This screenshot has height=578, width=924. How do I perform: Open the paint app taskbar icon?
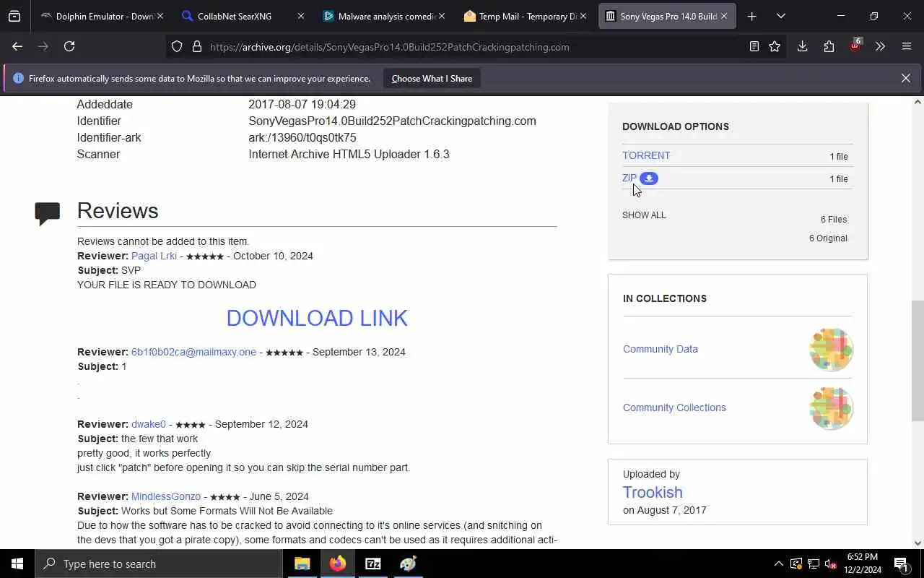409,564
